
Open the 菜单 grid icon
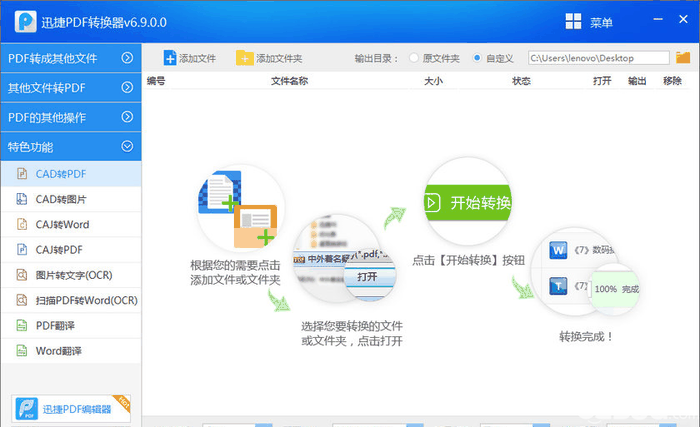[x=573, y=21]
